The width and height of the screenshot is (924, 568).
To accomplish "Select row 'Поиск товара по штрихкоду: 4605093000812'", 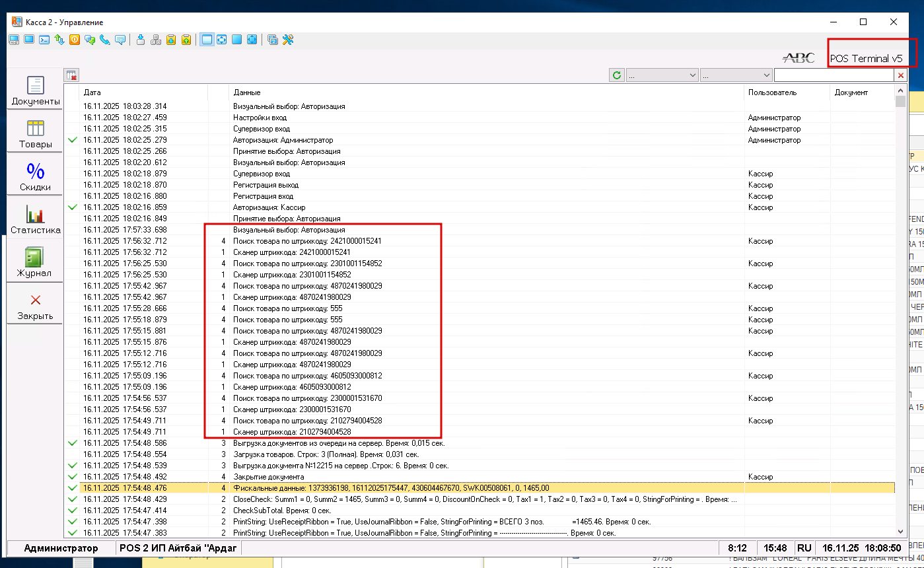I will 480,376.
